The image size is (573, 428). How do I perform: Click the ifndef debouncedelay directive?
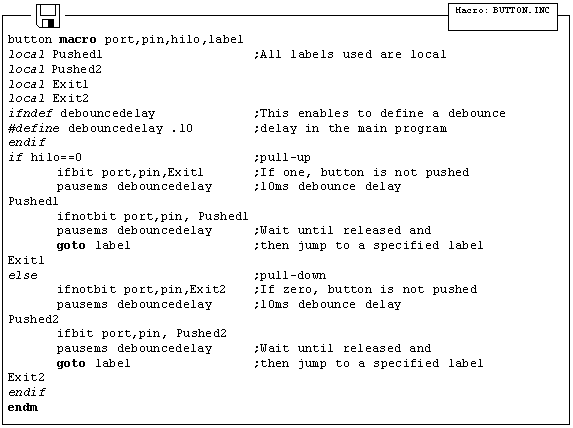(81, 114)
